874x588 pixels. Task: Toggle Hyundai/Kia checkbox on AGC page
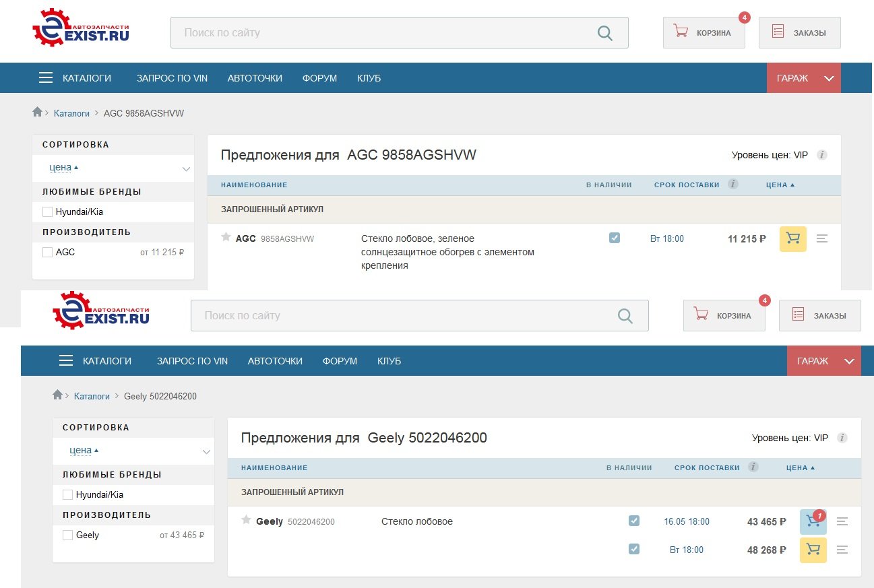pos(47,211)
